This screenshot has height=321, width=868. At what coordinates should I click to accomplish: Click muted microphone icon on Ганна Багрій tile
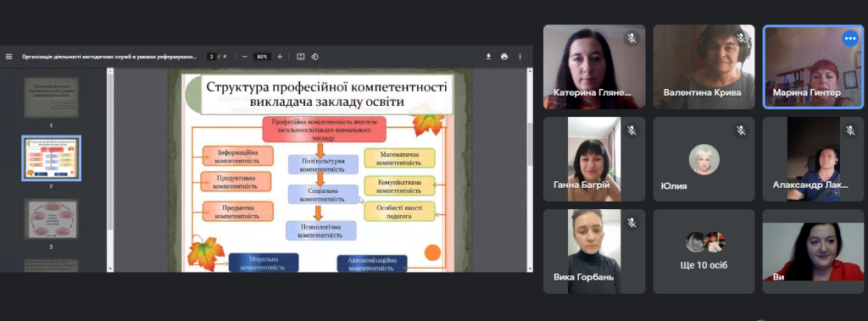(x=632, y=130)
